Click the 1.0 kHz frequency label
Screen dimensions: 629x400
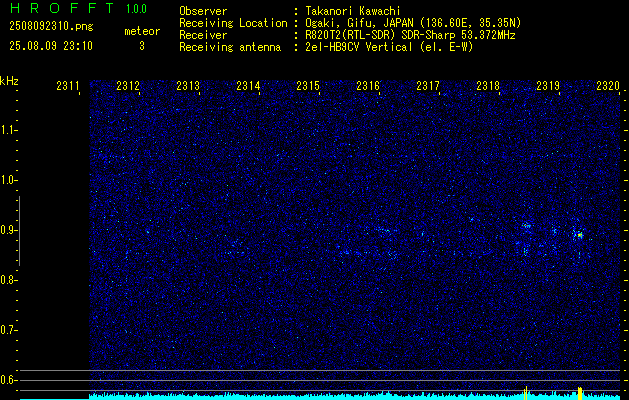[x=8, y=180]
